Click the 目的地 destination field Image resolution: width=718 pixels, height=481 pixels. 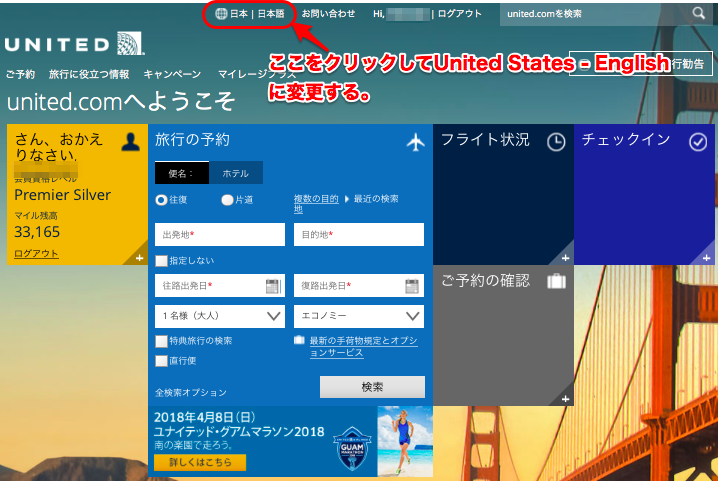point(359,235)
